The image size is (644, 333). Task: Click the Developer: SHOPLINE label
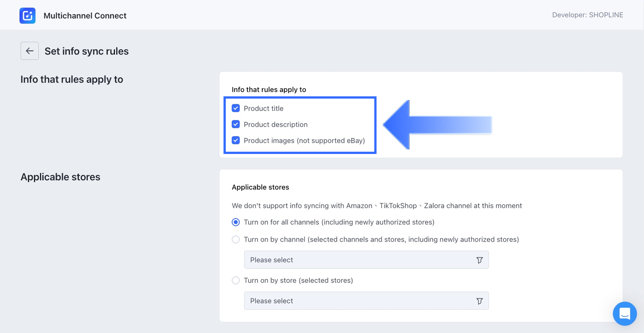[x=587, y=15]
